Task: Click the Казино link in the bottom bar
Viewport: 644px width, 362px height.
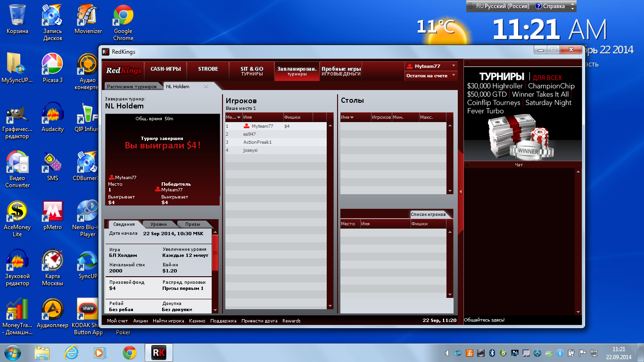Action: [x=197, y=321]
